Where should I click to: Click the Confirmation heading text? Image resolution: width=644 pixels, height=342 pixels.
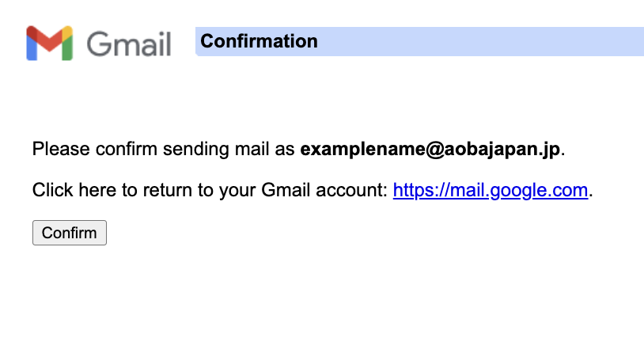[x=259, y=41]
